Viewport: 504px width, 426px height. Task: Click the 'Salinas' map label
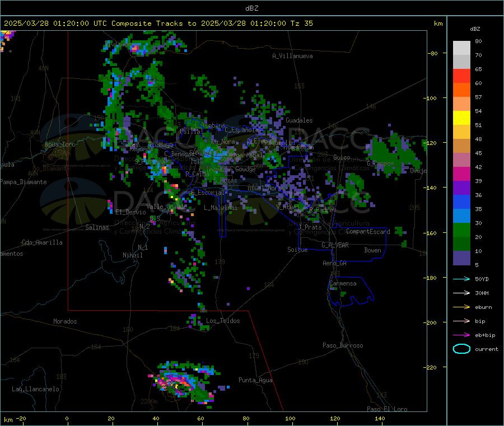(x=97, y=227)
